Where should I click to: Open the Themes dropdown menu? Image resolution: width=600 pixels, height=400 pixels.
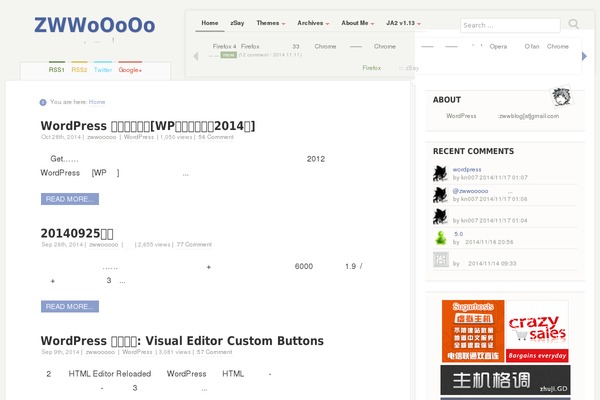[271, 23]
